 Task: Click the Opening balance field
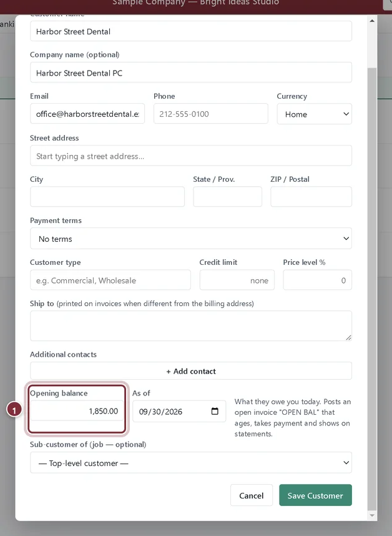coord(77,411)
